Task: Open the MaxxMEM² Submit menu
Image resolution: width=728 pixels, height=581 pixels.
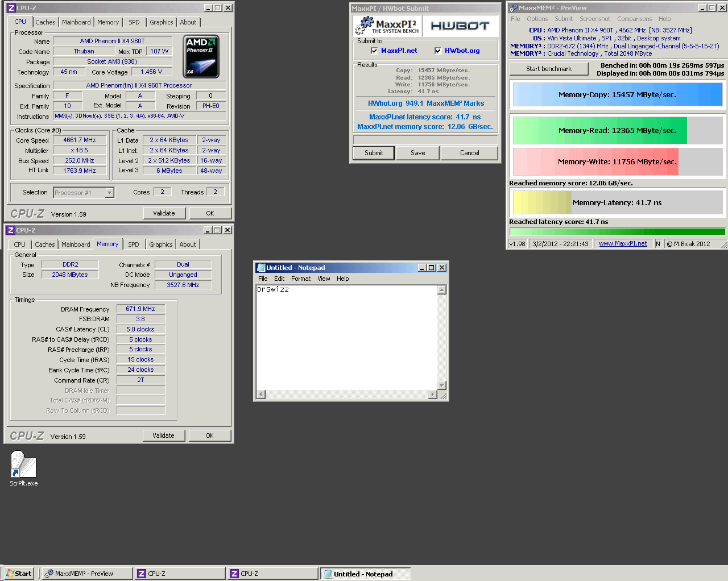Action: click(564, 19)
